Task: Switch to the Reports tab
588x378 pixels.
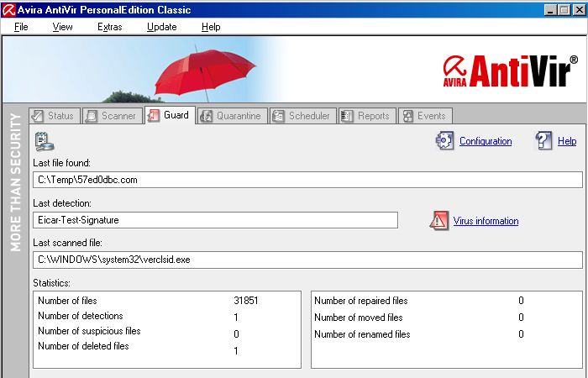Action: tap(367, 116)
